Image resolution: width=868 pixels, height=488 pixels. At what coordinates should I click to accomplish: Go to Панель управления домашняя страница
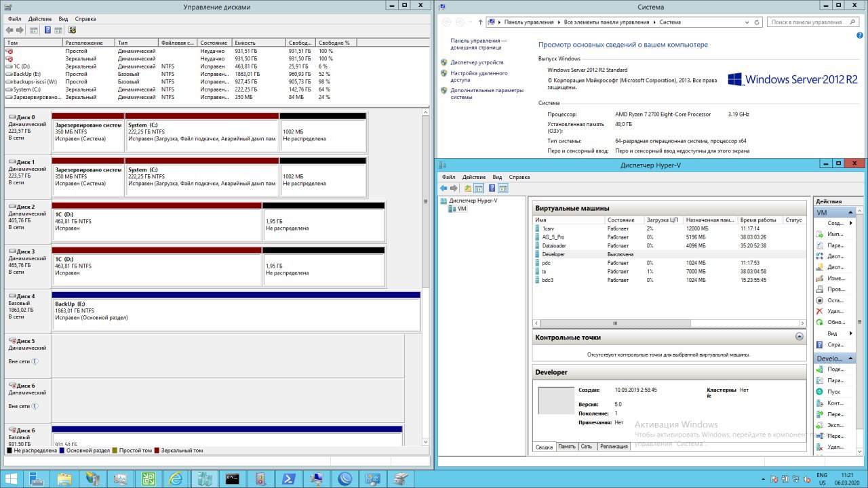pos(478,45)
